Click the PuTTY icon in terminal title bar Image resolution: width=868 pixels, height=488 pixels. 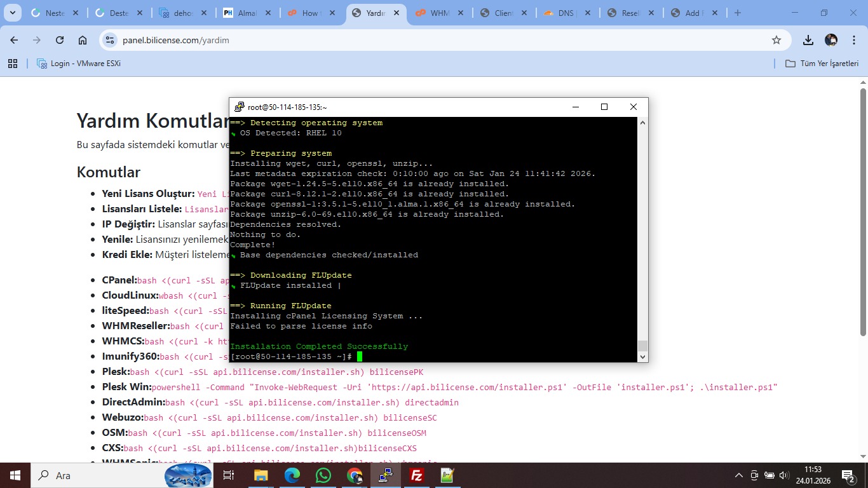pos(239,107)
